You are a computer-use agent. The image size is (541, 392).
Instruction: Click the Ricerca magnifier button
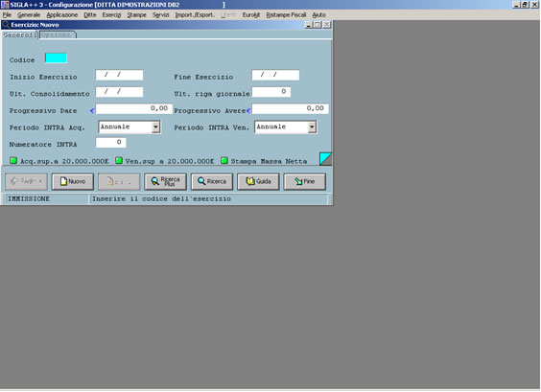click(x=212, y=181)
